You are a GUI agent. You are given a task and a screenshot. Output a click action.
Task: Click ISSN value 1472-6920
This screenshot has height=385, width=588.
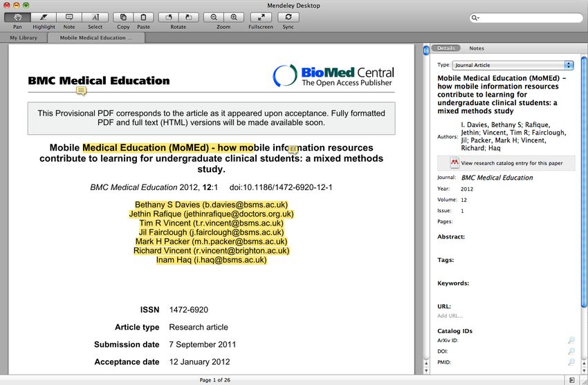point(189,310)
